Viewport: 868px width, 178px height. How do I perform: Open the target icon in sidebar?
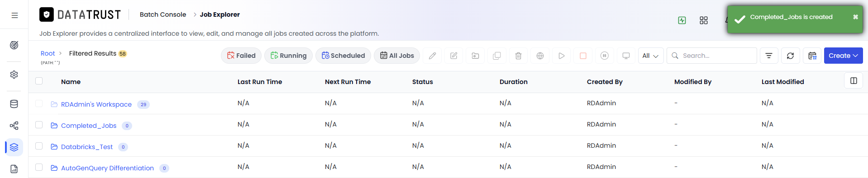[x=14, y=45]
